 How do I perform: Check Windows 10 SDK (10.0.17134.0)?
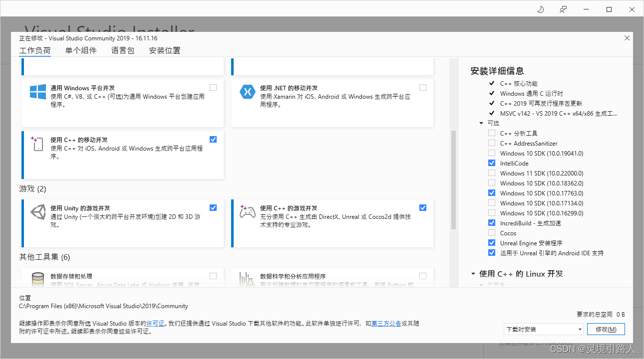[492, 203]
